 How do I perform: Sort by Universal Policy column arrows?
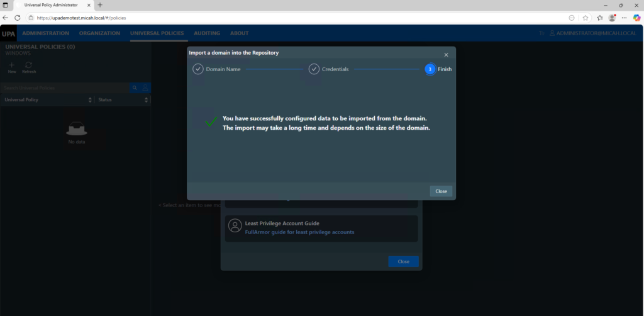[90, 100]
